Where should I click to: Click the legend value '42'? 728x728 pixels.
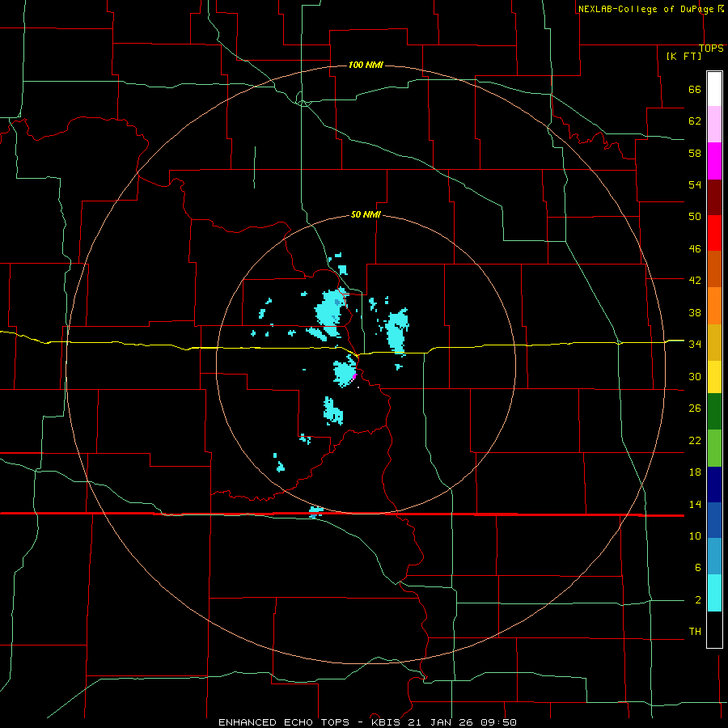click(x=695, y=281)
